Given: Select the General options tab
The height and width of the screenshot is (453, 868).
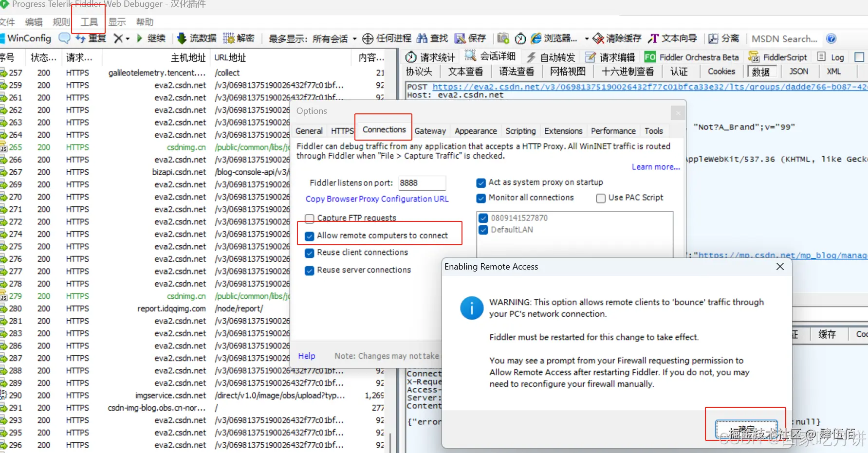Looking at the screenshot, I should pyautogui.click(x=309, y=131).
